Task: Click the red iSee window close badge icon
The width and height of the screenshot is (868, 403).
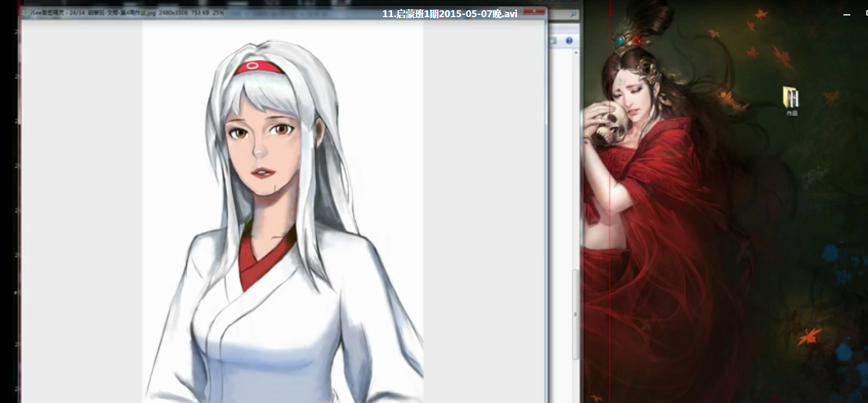Action: click(533, 10)
